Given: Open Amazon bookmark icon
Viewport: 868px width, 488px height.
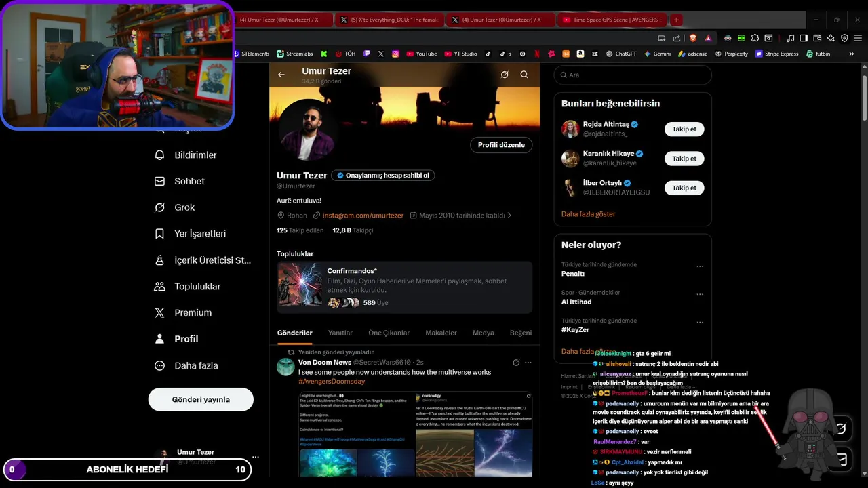Looking at the screenshot, I should click(x=580, y=54).
